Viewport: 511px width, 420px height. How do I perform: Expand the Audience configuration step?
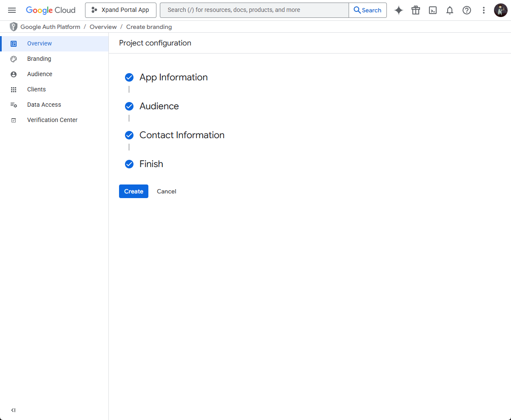(159, 106)
